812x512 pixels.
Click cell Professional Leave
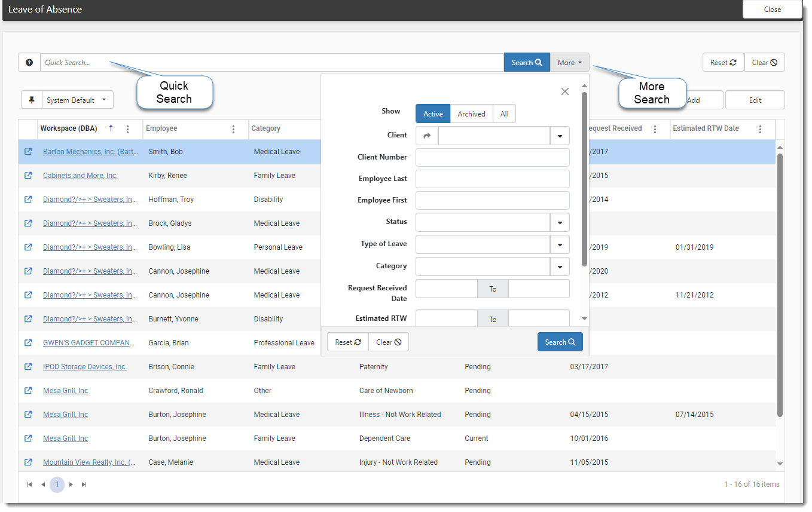pyautogui.click(x=284, y=343)
